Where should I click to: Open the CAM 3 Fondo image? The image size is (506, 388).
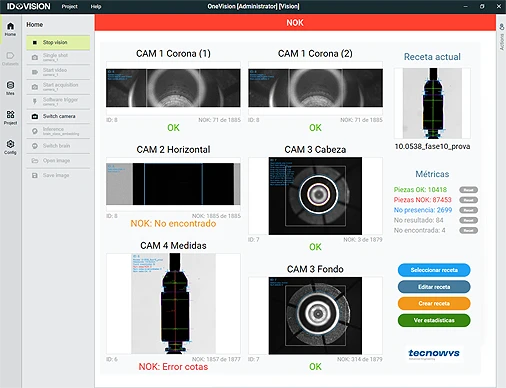(x=315, y=316)
